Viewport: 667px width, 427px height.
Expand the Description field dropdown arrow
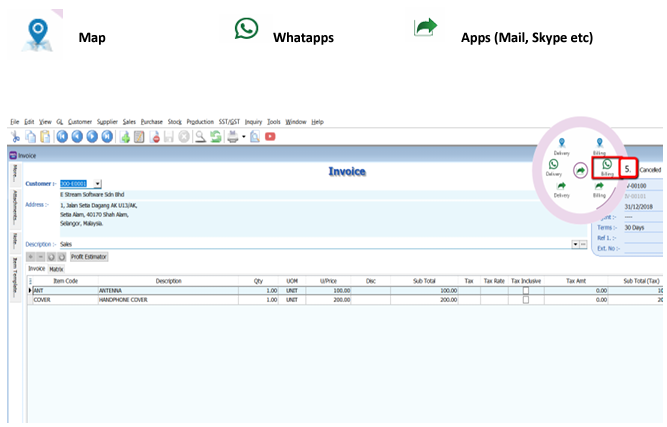tap(575, 244)
